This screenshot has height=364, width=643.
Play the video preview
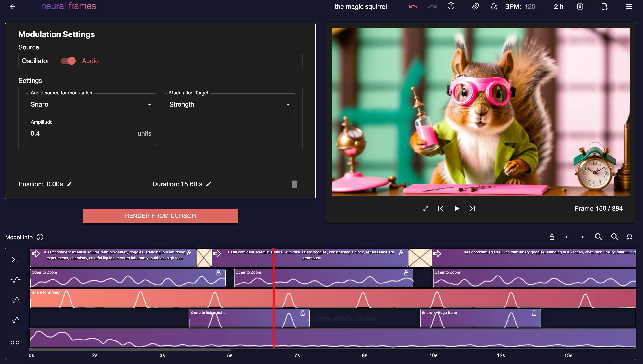point(456,208)
